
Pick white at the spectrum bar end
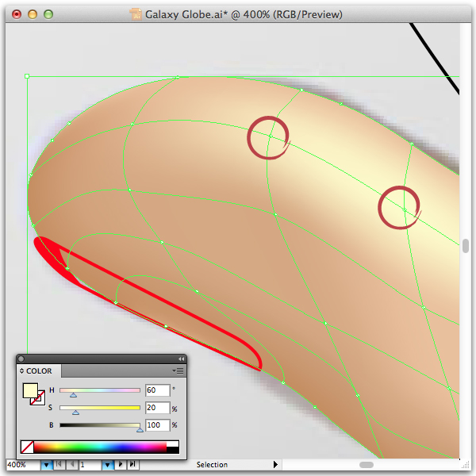173,444
